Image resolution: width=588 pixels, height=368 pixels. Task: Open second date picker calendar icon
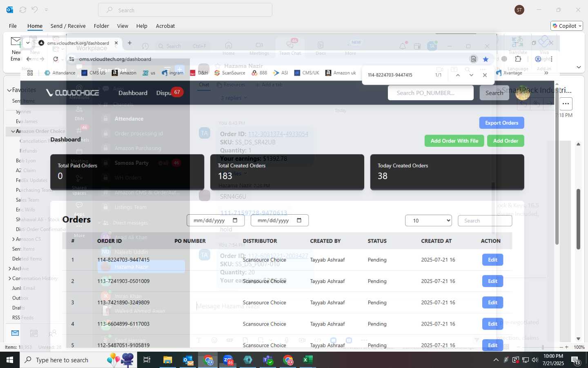tap(299, 220)
